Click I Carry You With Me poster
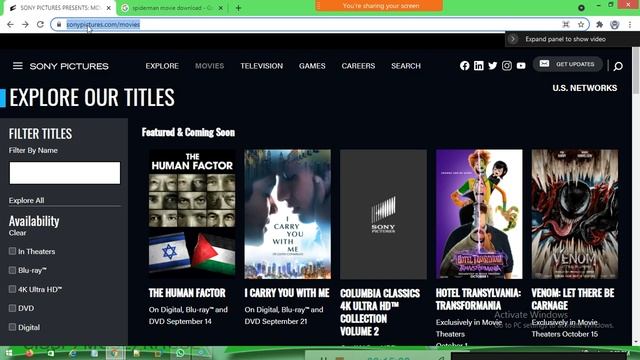The image size is (640, 360). pyautogui.click(x=287, y=214)
